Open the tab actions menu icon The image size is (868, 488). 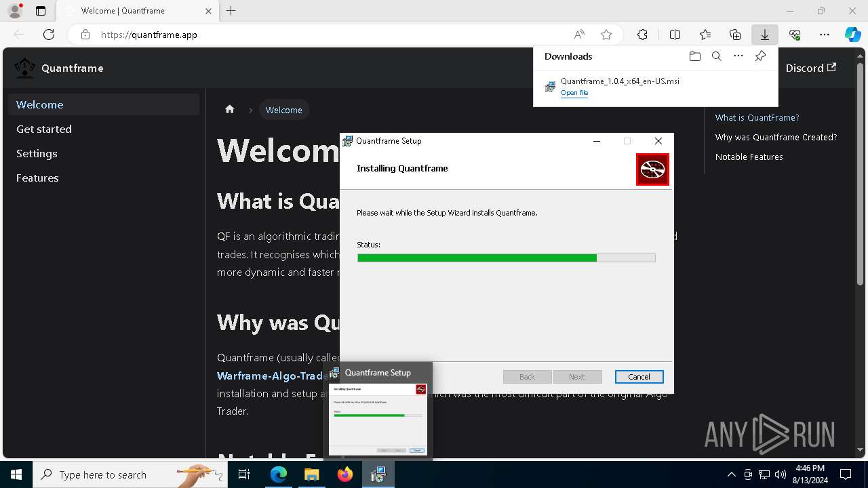tap(41, 11)
